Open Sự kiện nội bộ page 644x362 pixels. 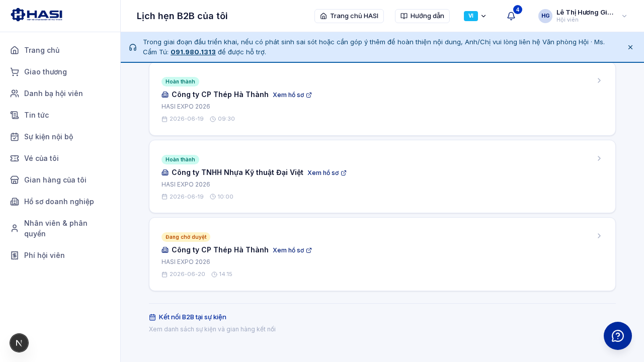[60, 137]
